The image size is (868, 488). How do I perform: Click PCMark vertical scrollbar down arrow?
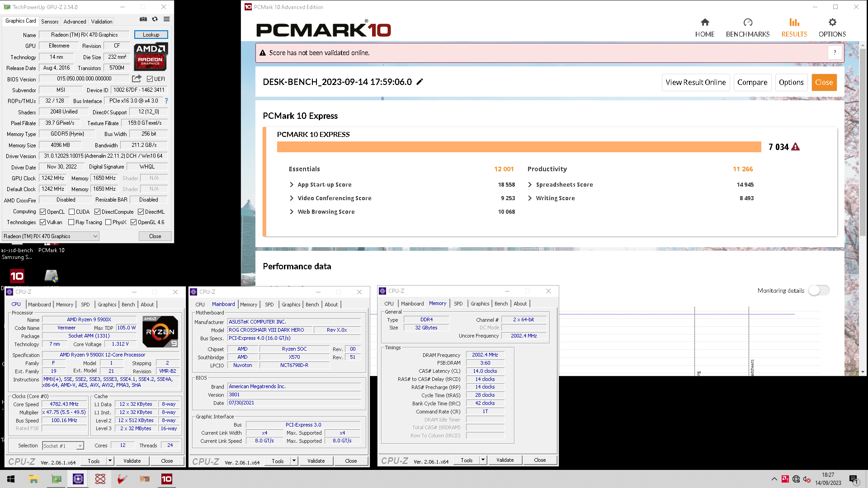click(863, 372)
